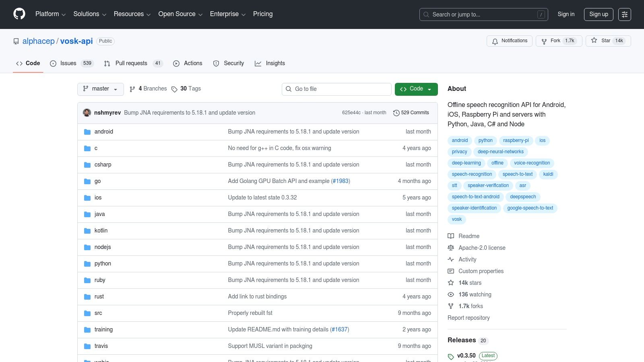Open notifications via the bell icon
The image size is (644, 362).
pyautogui.click(x=495, y=41)
